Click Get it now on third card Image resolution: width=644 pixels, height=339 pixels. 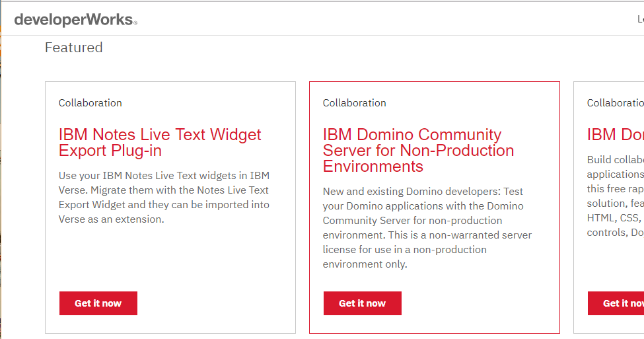click(x=616, y=303)
